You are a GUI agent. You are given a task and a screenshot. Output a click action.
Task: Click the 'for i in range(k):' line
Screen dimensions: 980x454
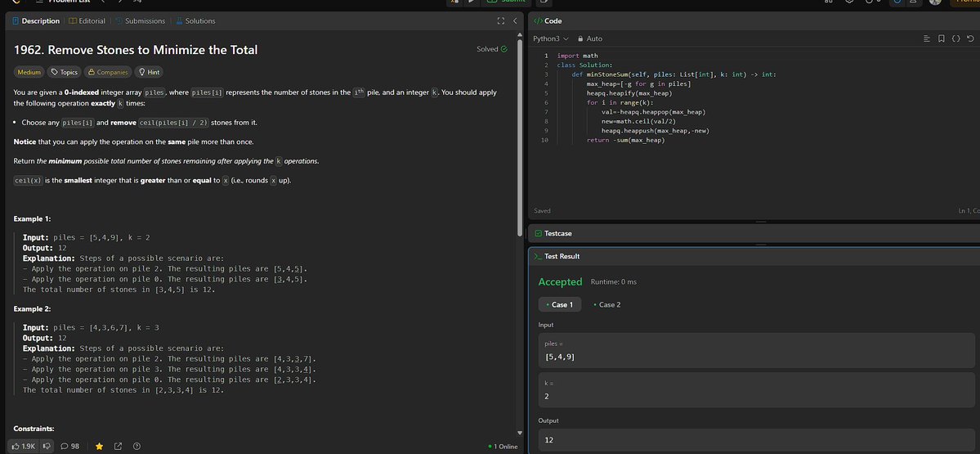pyautogui.click(x=620, y=102)
